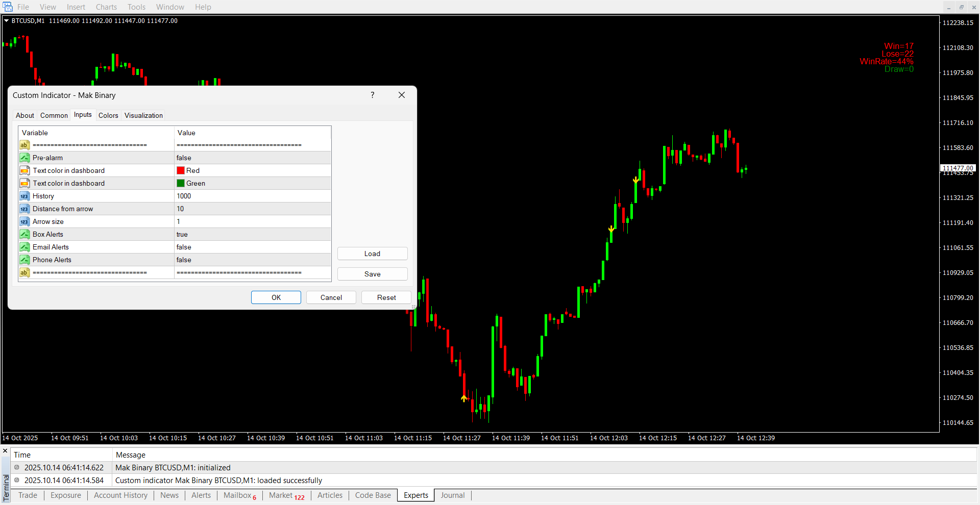This screenshot has height=505, width=980.
Task: Click the help question mark icon in dialog
Action: pos(373,95)
